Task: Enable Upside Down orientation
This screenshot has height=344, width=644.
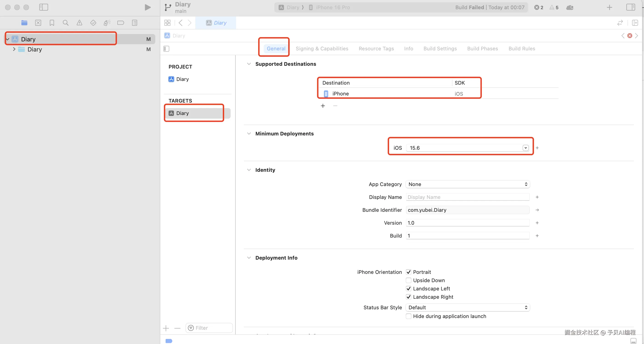Action: click(409, 280)
